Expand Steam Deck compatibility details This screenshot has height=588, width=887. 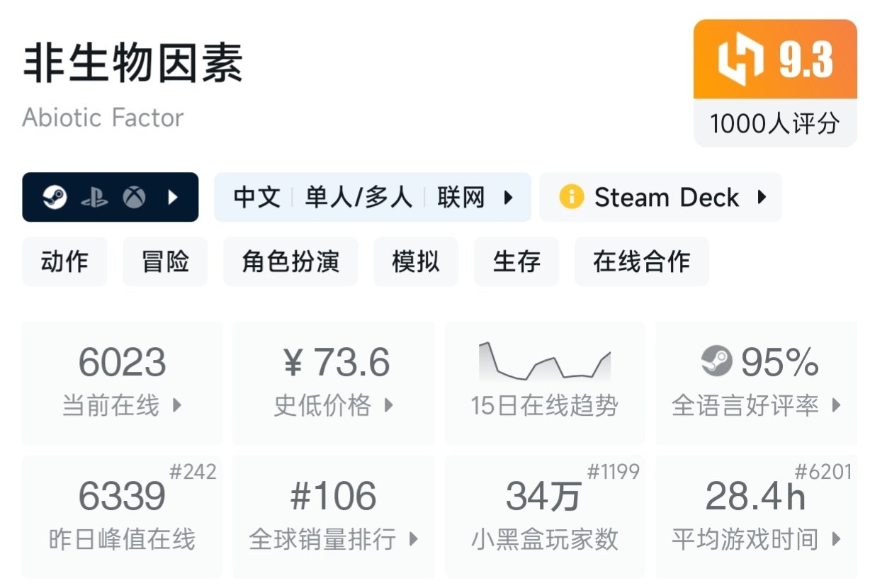click(x=762, y=197)
